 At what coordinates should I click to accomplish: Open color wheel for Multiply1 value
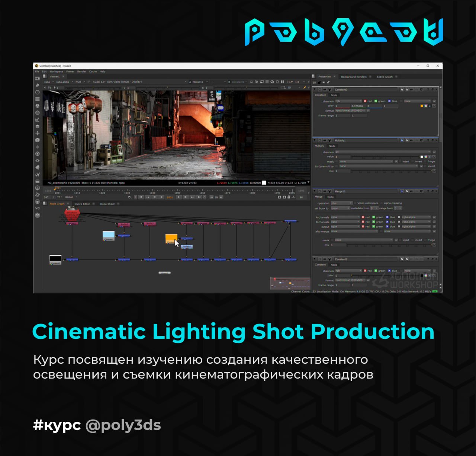(426, 157)
